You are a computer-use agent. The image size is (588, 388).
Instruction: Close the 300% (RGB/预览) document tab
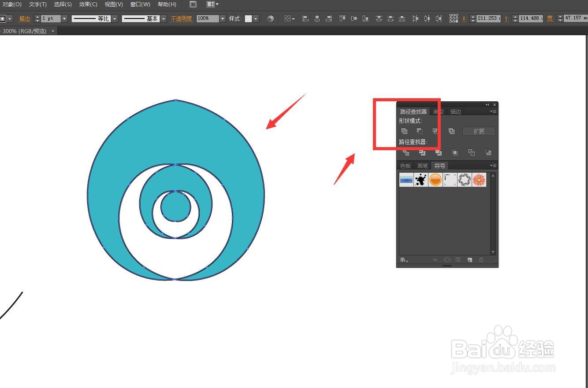53,31
